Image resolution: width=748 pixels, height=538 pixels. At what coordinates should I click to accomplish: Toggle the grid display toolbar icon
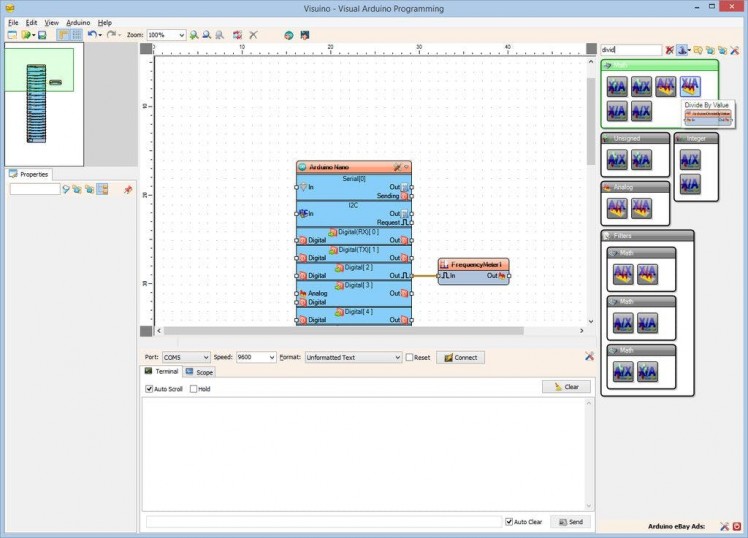[x=76, y=35]
